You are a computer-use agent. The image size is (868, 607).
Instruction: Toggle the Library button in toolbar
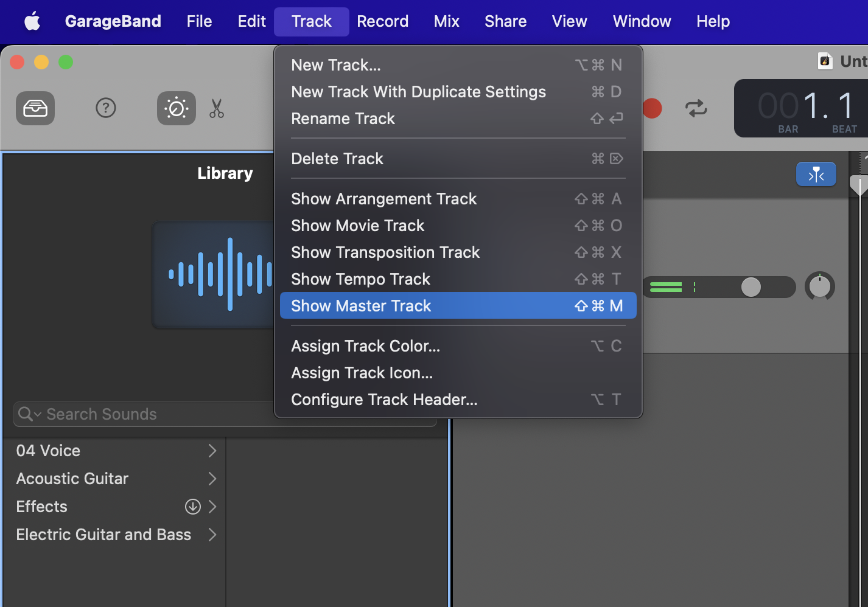tap(35, 108)
